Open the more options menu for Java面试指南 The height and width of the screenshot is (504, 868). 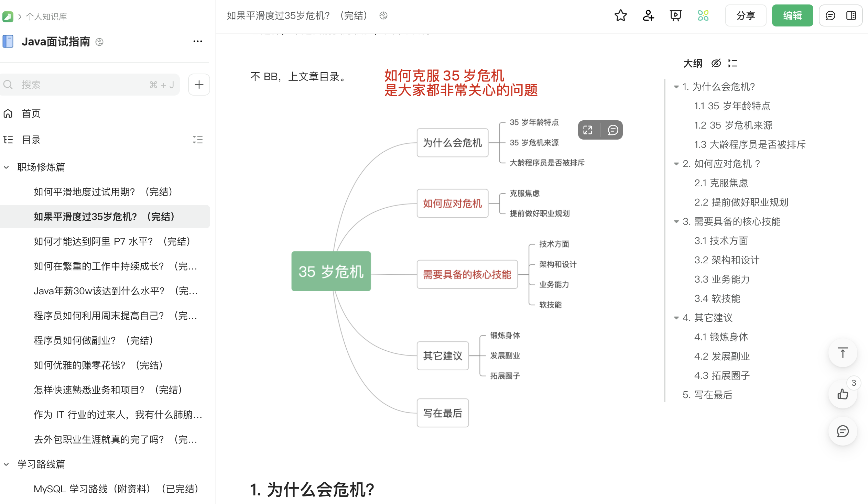tap(197, 41)
